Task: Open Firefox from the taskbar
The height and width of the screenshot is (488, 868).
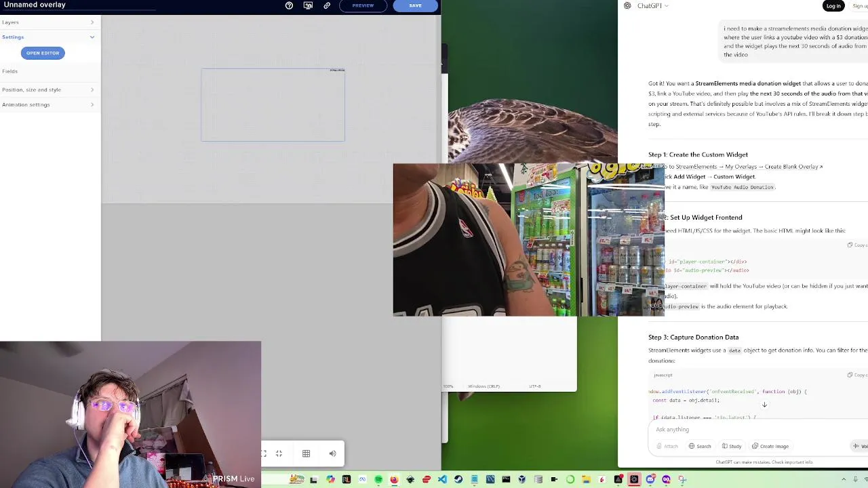Action: [x=395, y=479]
